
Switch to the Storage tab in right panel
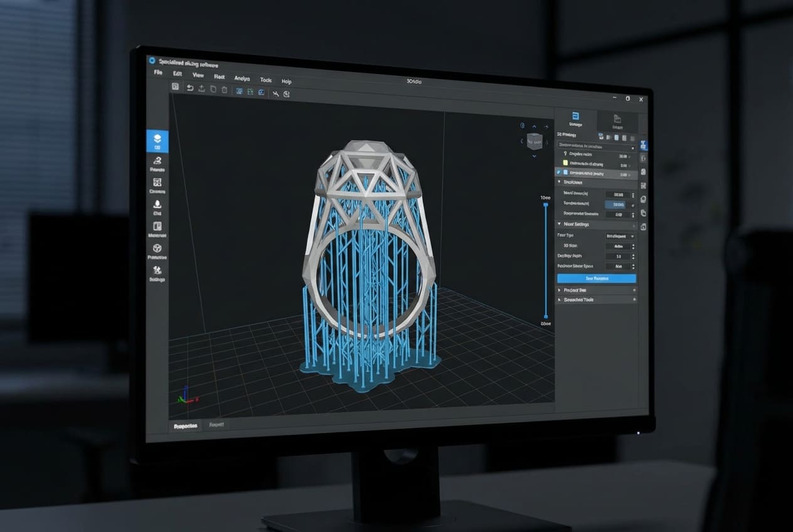tap(576, 119)
